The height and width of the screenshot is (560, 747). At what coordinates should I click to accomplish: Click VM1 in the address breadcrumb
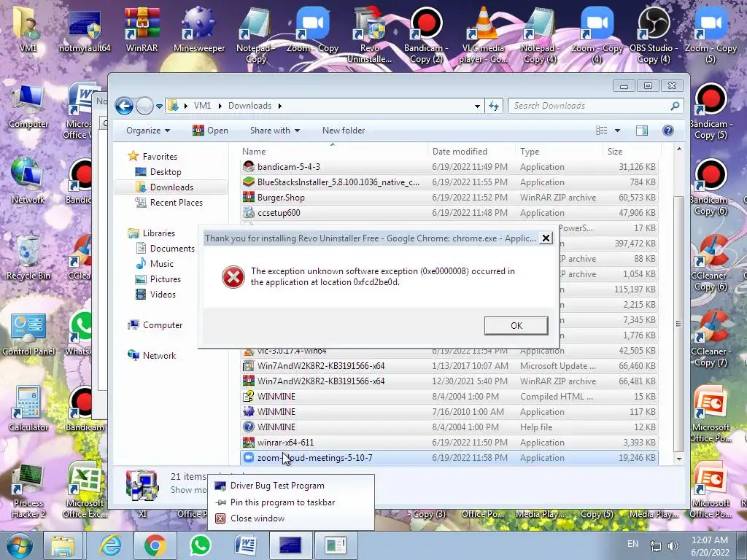(202, 106)
